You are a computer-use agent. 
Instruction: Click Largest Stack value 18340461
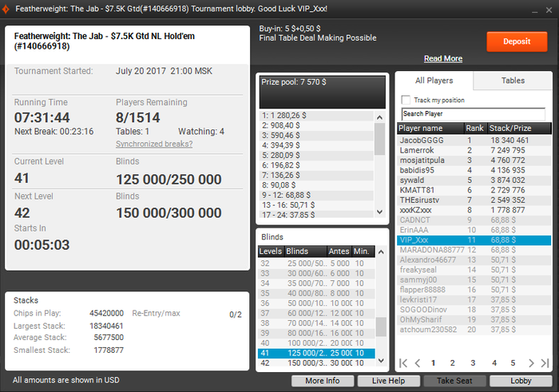click(106, 326)
